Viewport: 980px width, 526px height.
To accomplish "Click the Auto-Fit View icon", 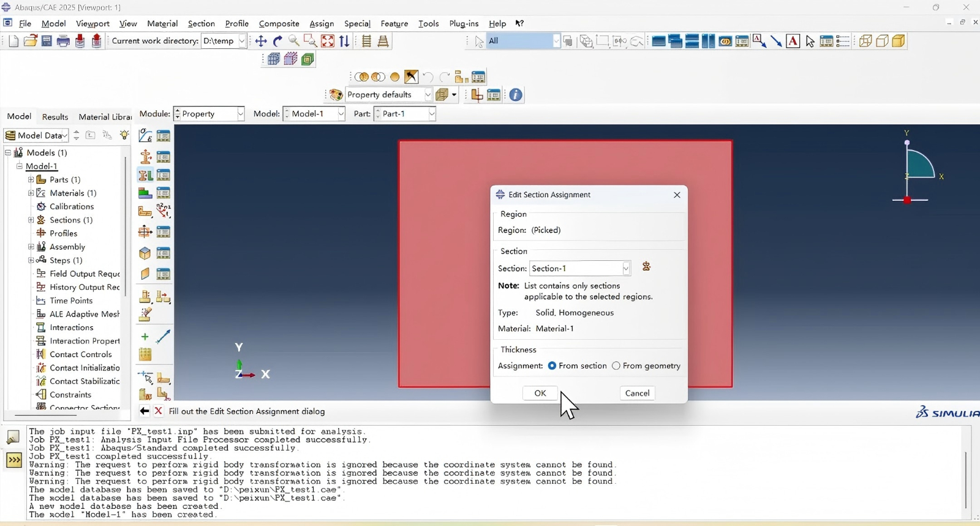I will tap(328, 41).
